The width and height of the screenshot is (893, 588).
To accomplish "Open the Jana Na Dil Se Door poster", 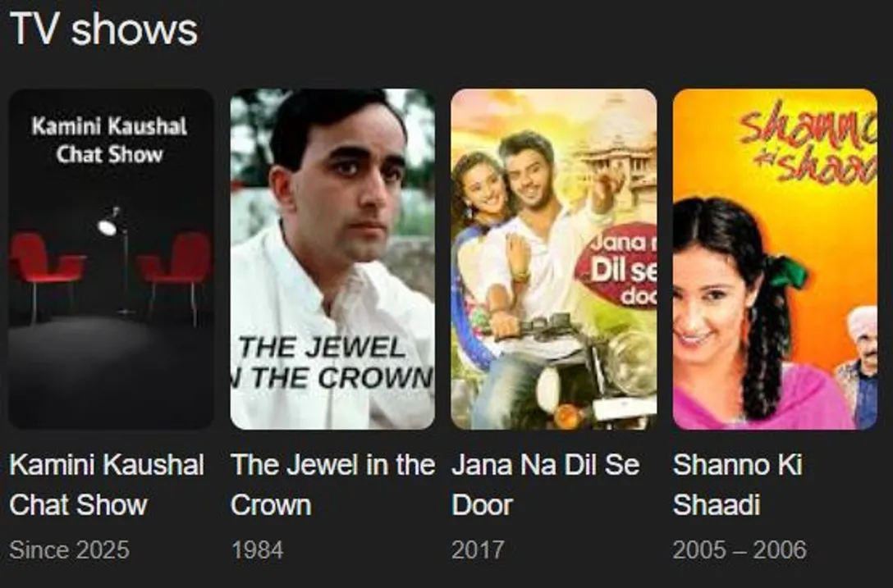I will click(x=553, y=259).
